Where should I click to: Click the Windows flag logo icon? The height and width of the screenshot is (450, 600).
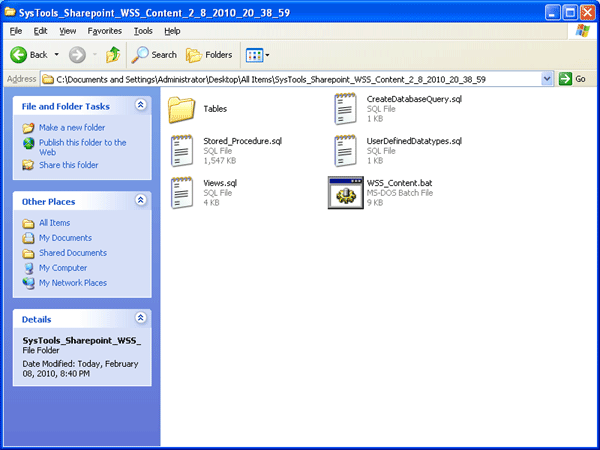point(582,31)
